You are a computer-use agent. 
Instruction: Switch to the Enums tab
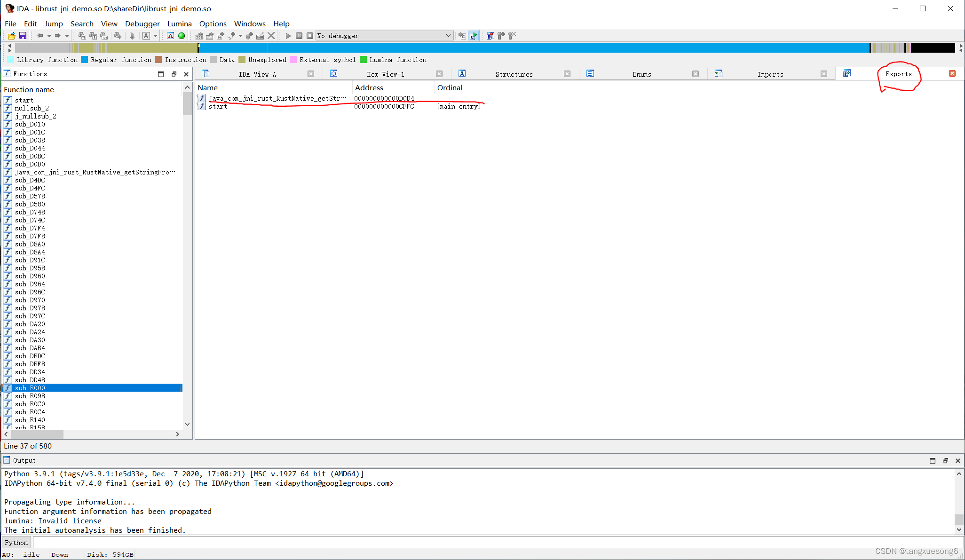point(642,74)
